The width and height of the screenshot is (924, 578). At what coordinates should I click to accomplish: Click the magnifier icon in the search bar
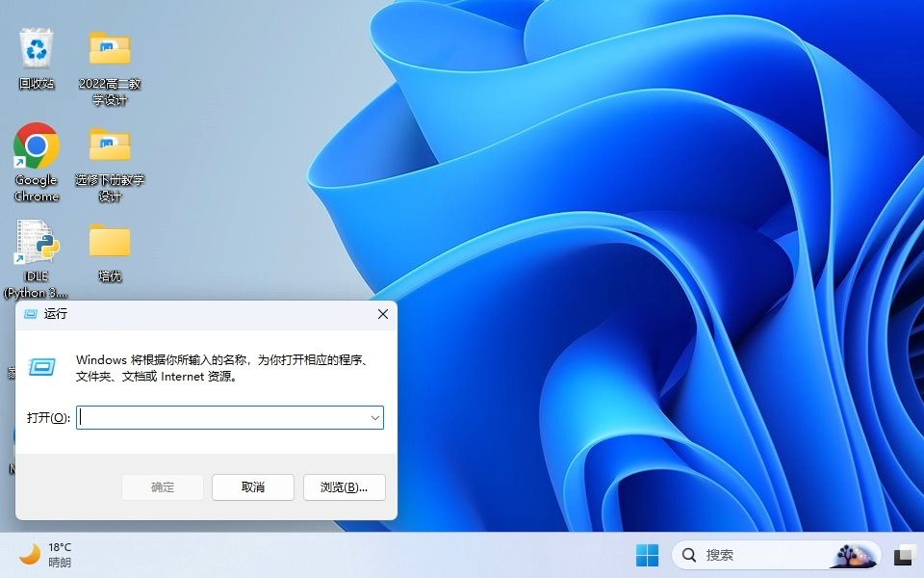(689, 555)
